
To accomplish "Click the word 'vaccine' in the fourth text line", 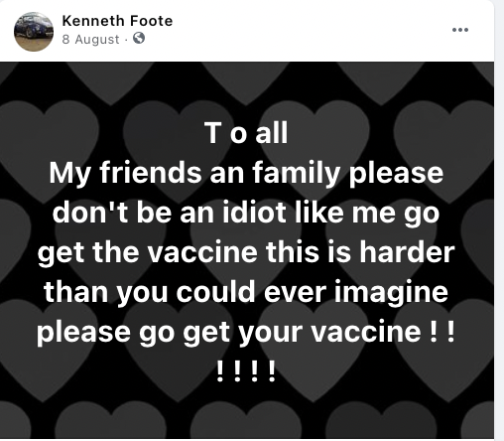I will coord(202,252).
